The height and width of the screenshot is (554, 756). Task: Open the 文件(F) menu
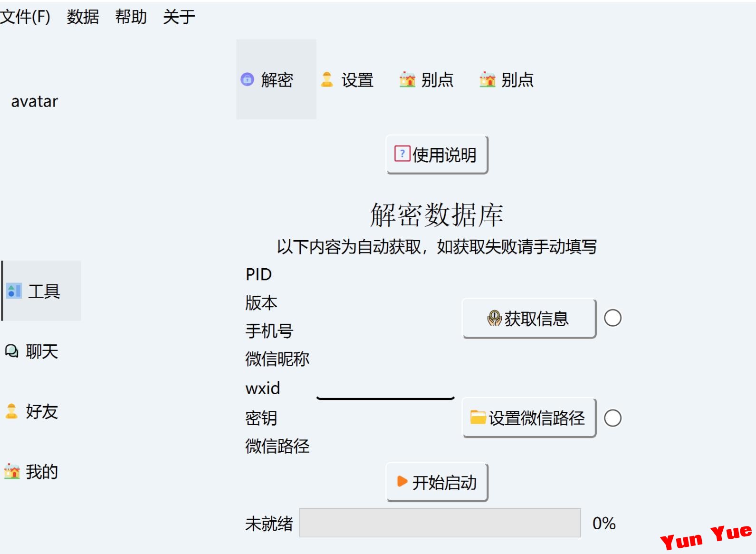25,17
